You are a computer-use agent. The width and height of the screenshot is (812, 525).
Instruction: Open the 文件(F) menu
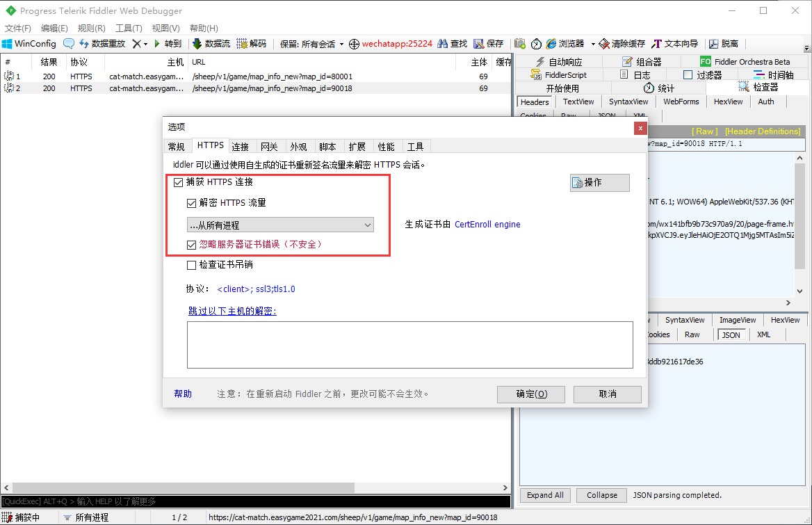tap(17, 28)
